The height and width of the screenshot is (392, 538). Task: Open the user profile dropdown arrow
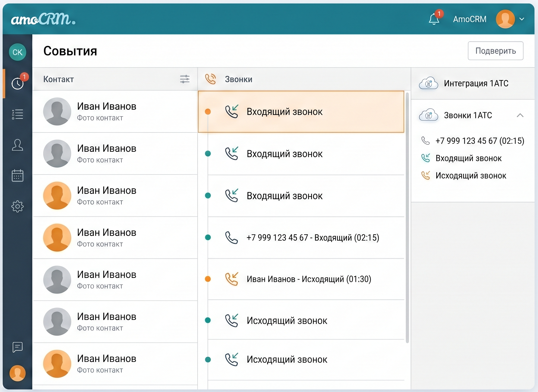522,19
